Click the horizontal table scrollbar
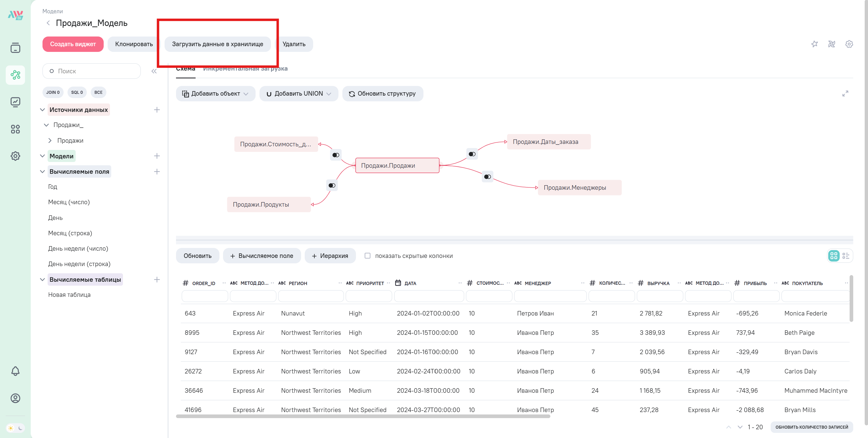The image size is (868, 438). point(363,416)
